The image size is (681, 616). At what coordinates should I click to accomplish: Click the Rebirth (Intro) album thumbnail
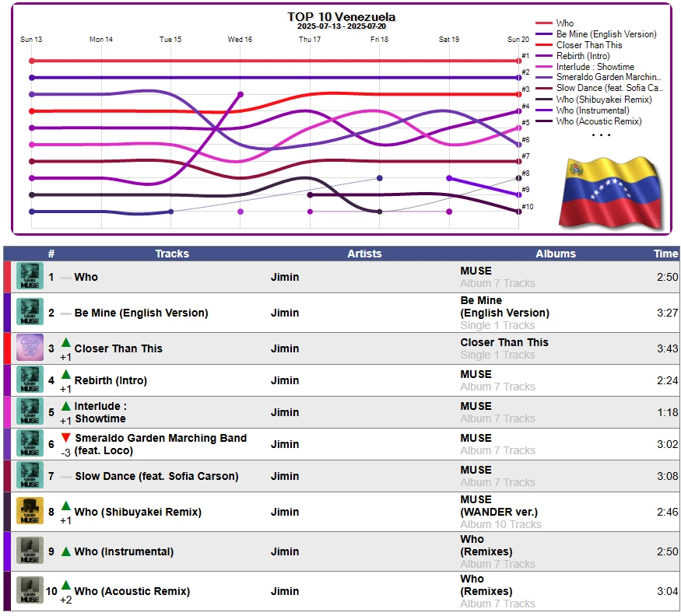30,380
